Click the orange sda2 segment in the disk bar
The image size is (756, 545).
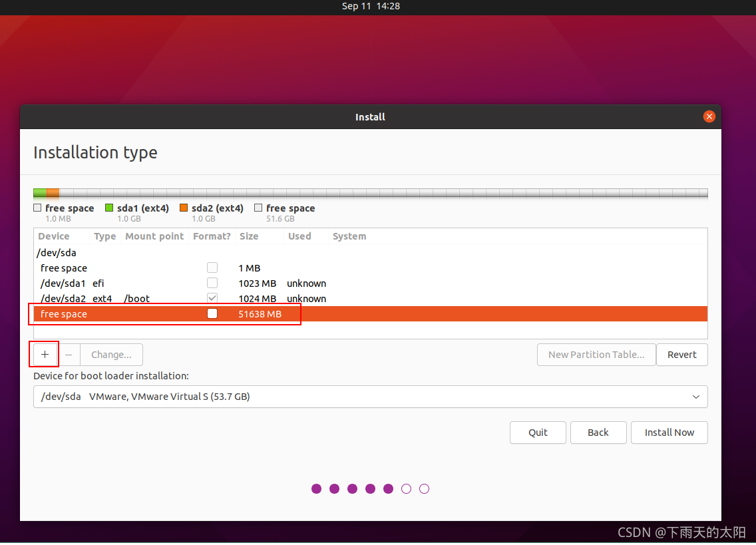click(x=53, y=194)
